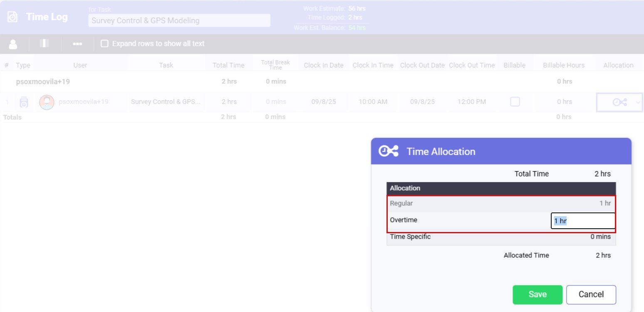Image resolution: width=644 pixels, height=312 pixels.
Task: Click the Clock In Date column header
Action: coord(323,65)
